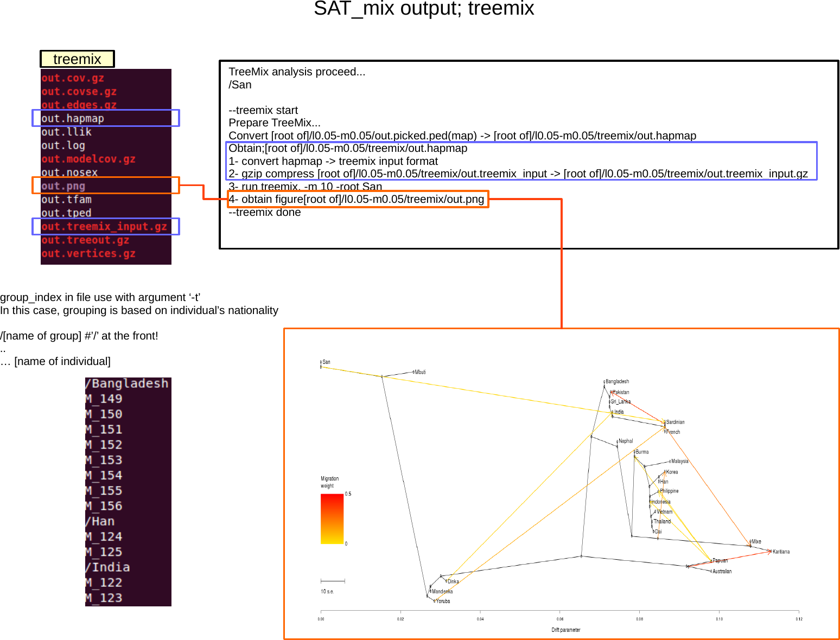The height and width of the screenshot is (640, 840).
Task: Click the '4- obtain figure' log line
Action: [357, 199]
